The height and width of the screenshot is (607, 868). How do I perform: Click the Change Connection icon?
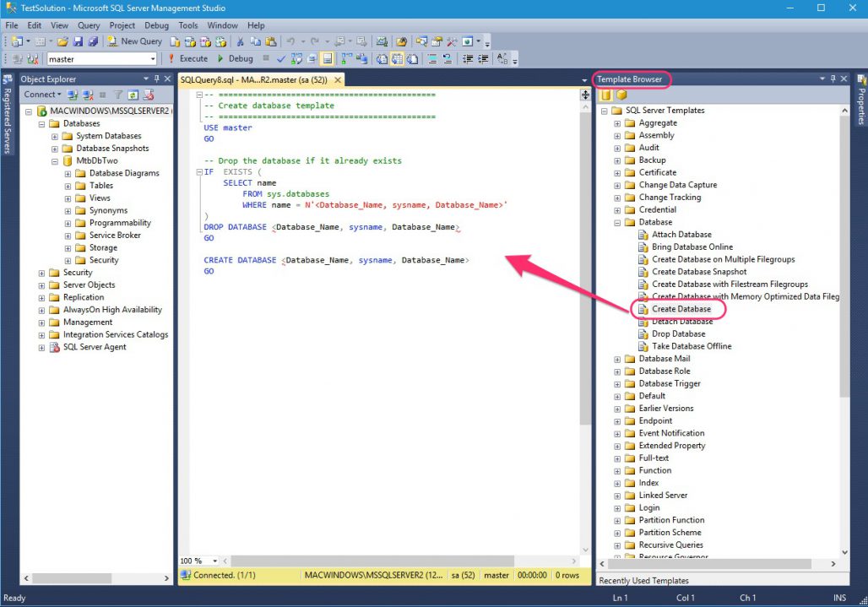point(33,58)
